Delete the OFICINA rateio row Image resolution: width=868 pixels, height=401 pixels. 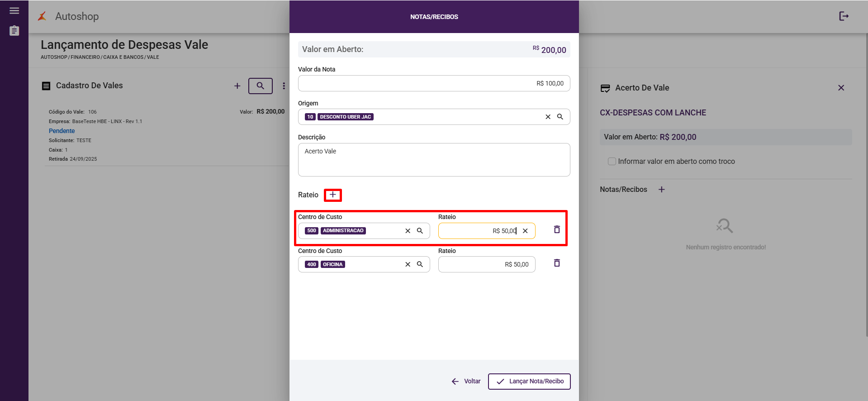click(x=557, y=263)
